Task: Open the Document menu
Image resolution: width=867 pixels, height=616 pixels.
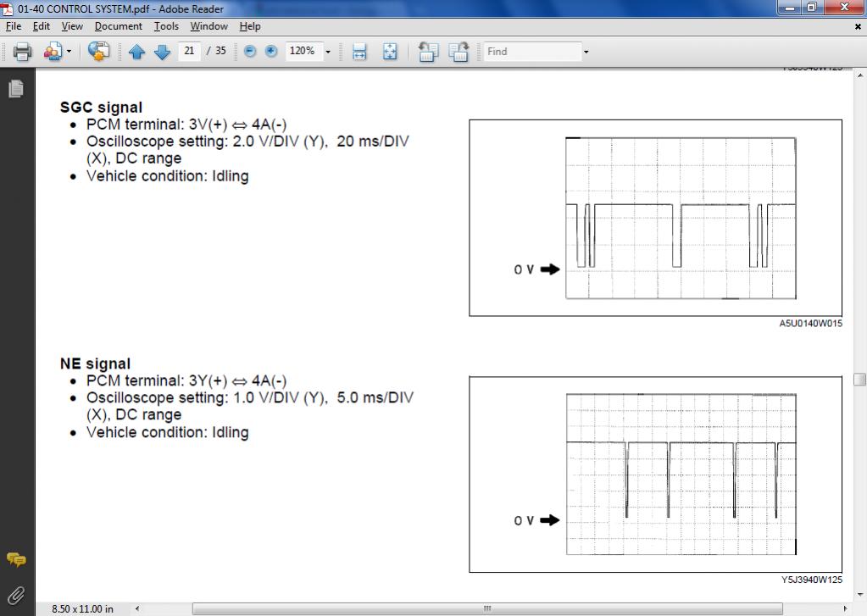Action: [x=118, y=26]
